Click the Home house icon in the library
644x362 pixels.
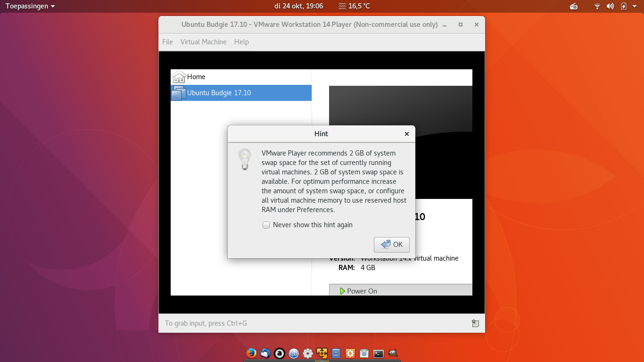[x=179, y=77]
